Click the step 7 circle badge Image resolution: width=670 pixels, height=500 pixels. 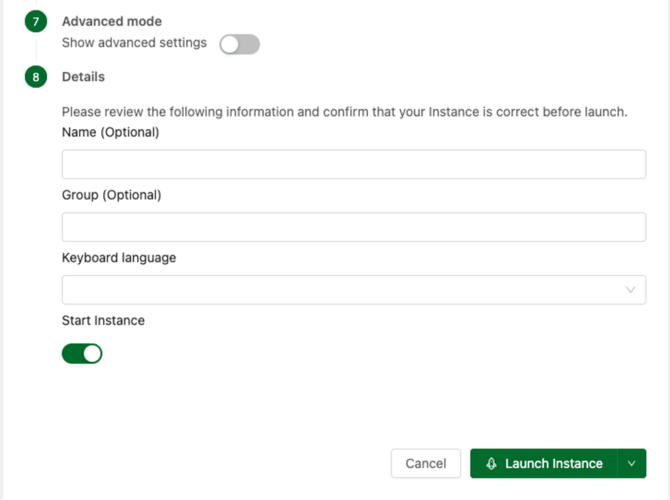[36, 21]
